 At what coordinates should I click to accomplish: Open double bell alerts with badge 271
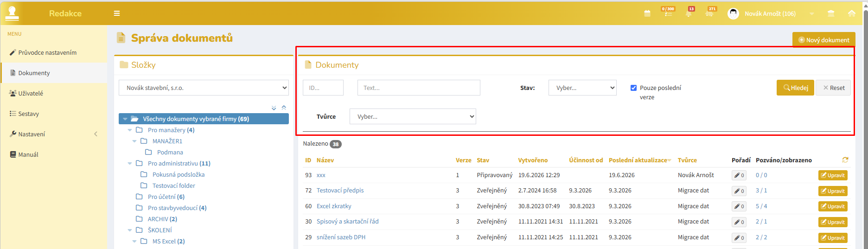709,13
